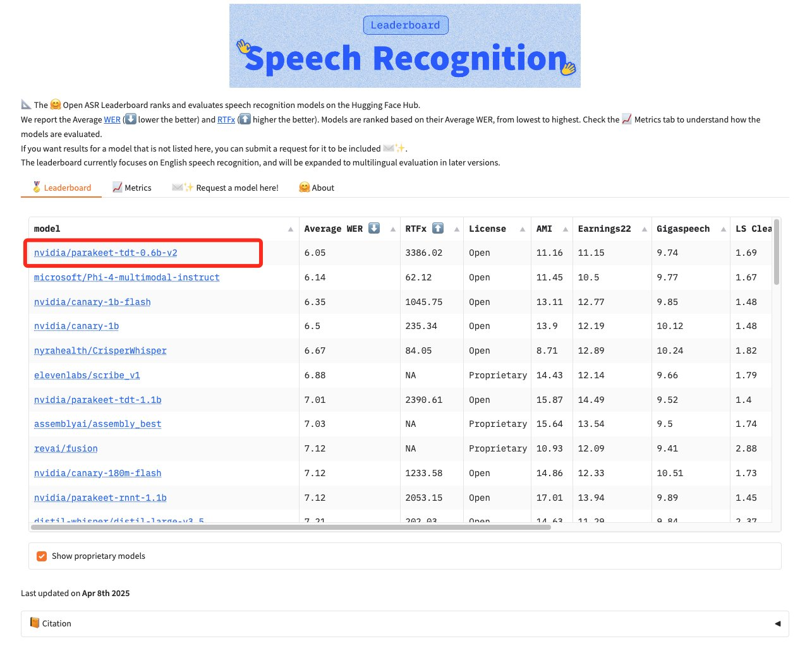Open microsoft/Phi-4-multimodal-instruct model link

[127, 277]
